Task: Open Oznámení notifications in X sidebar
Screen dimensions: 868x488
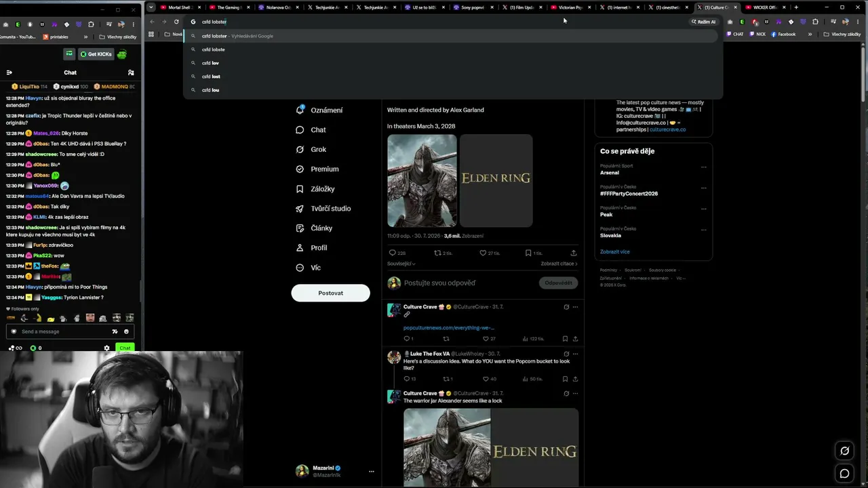Action: [x=319, y=110]
